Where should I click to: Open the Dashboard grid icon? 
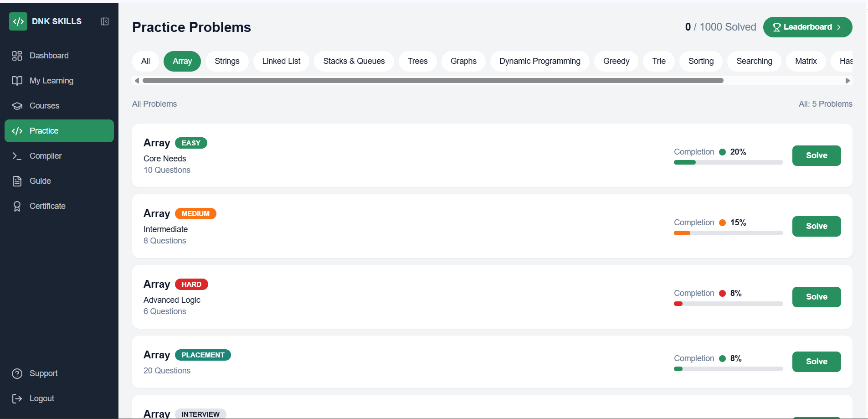17,56
